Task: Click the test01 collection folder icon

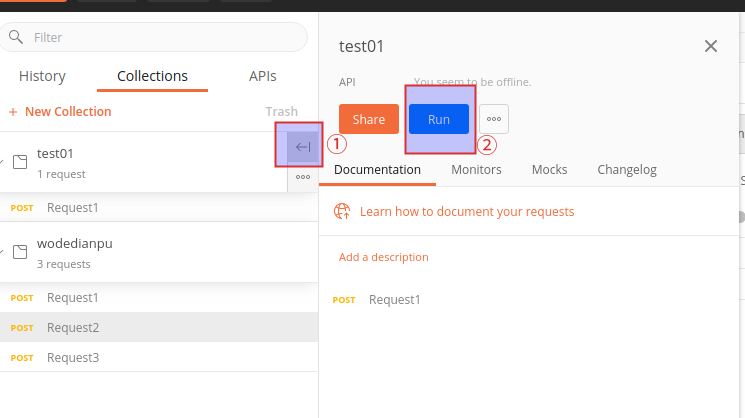Action: tap(20, 162)
